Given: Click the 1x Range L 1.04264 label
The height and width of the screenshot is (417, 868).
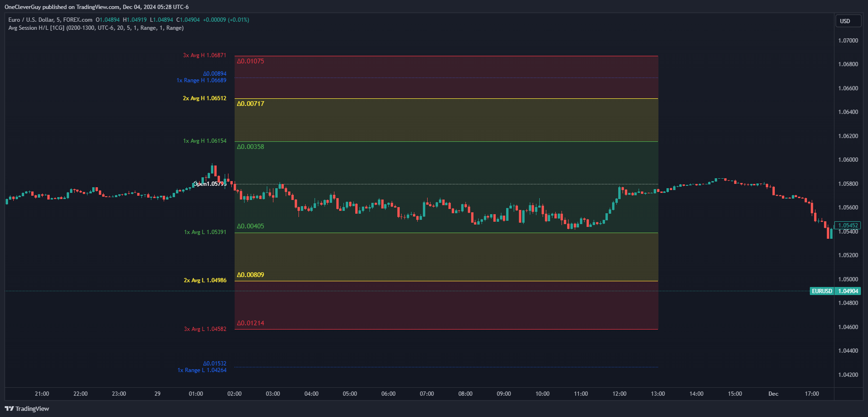Looking at the screenshot, I should click(x=202, y=370).
